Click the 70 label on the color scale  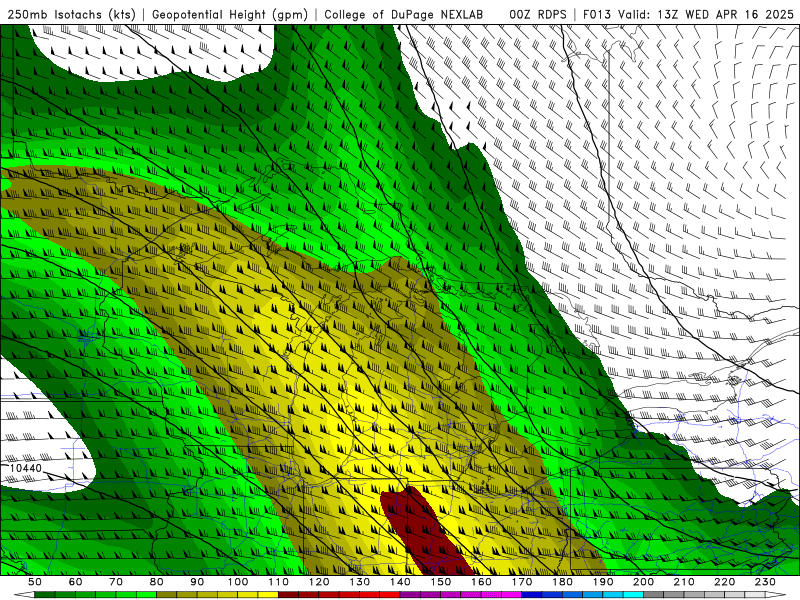pos(116,582)
